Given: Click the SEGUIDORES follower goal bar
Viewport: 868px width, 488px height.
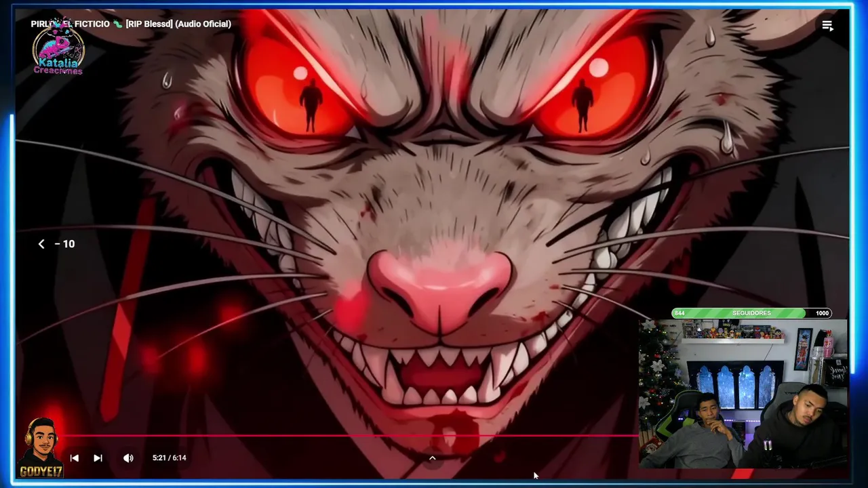Looking at the screenshot, I should coord(751,313).
